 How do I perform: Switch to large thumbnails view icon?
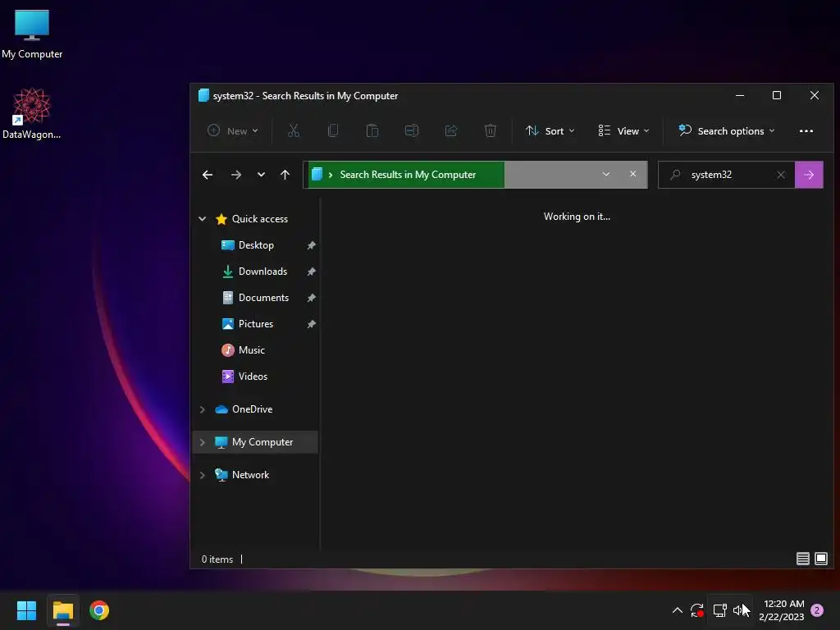(820, 559)
